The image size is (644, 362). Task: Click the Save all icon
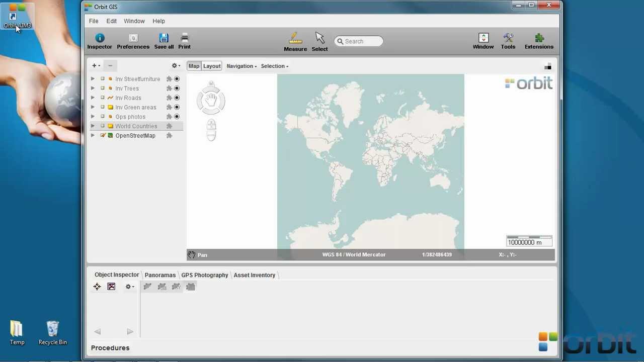click(164, 41)
